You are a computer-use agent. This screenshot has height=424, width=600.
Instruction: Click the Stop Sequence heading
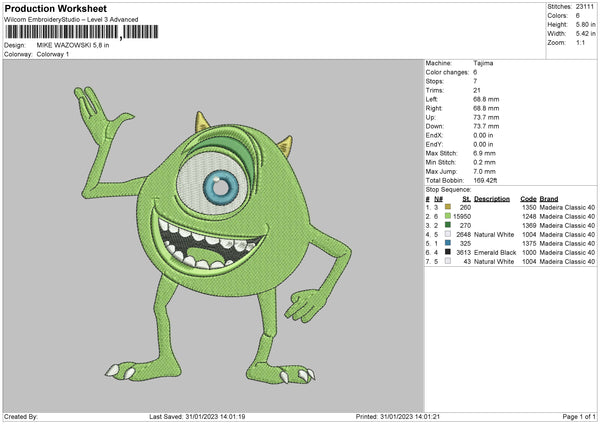(x=448, y=188)
